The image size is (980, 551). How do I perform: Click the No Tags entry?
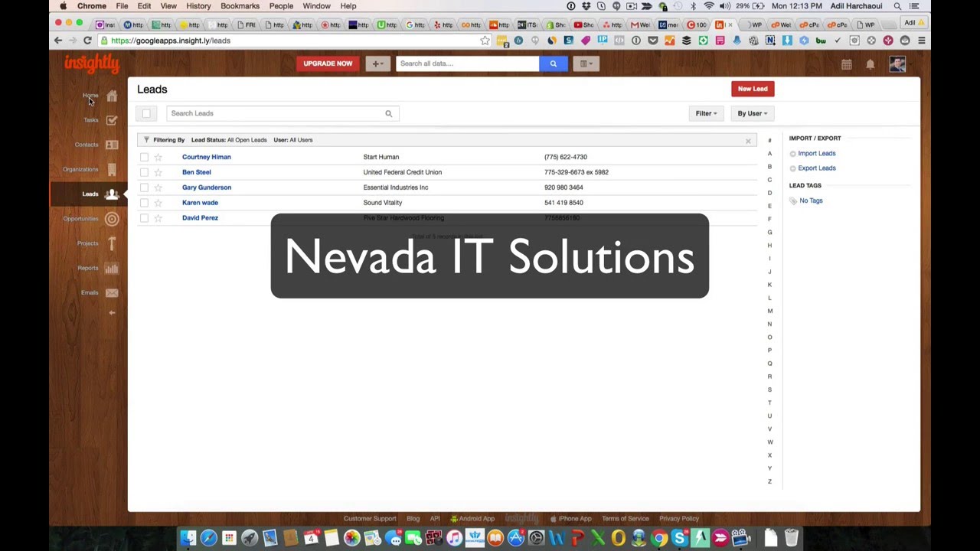811,201
